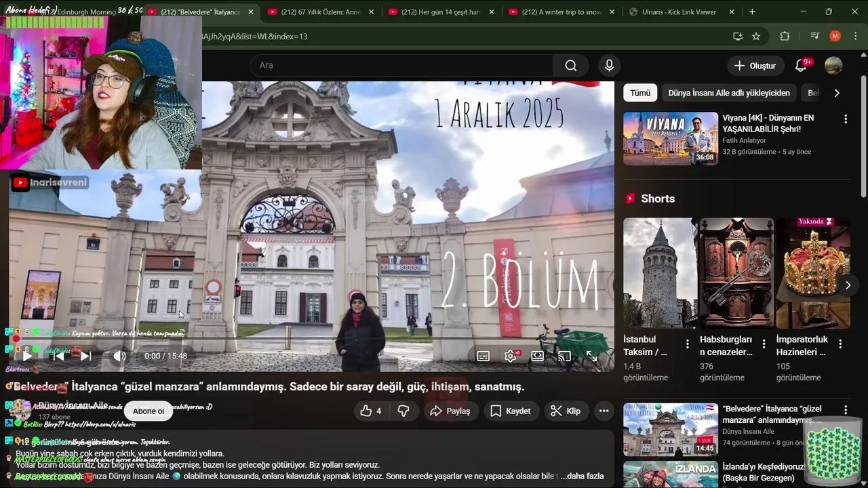Image resolution: width=868 pixels, height=488 pixels.
Task: Show next Shorts with the arrow
Action: tap(848, 285)
